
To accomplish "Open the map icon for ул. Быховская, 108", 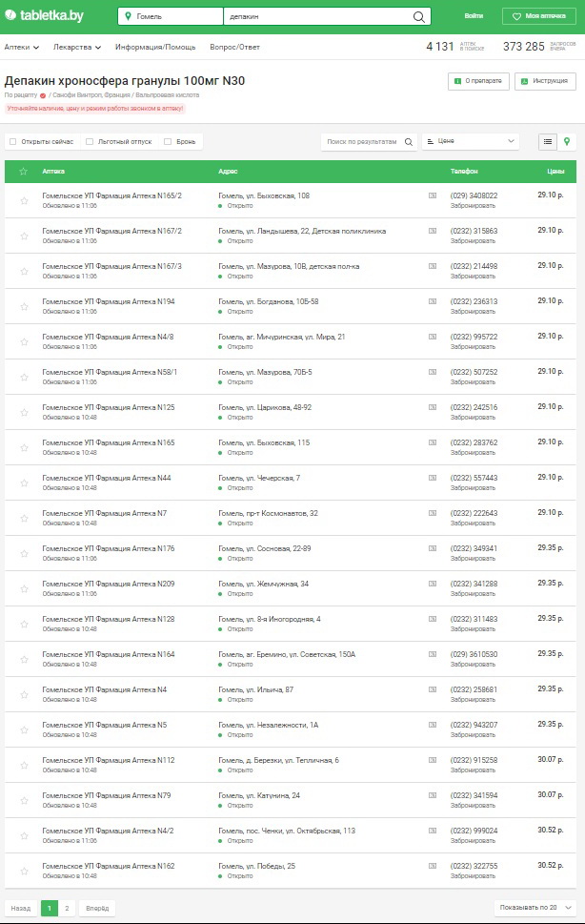I will click(433, 195).
